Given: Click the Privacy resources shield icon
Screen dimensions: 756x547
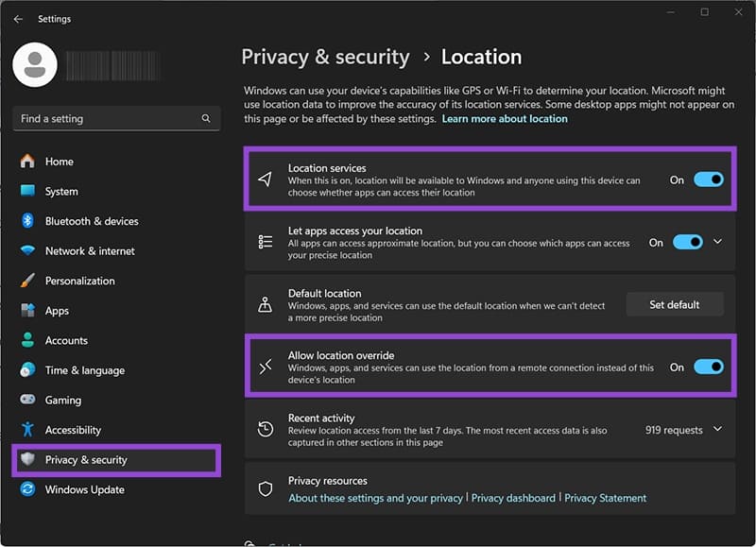Looking at the screenshot, I should coord(266,489).
